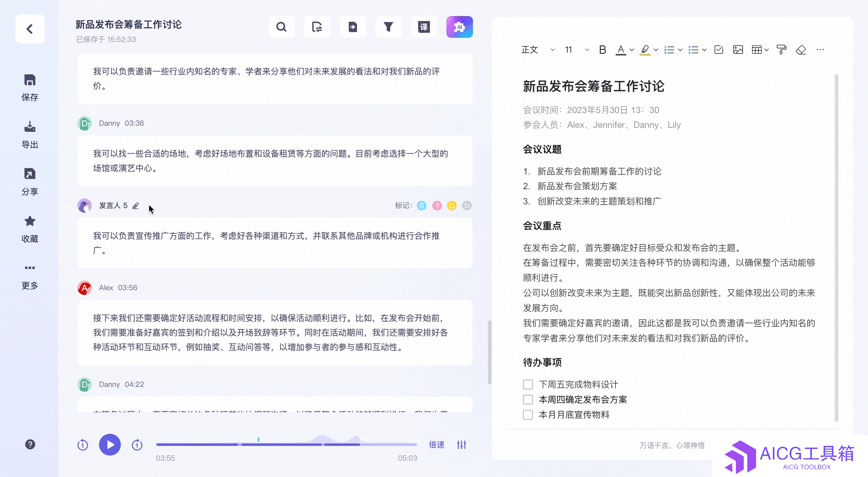Click Danny's transcript text about 场地

pos(271,161)
